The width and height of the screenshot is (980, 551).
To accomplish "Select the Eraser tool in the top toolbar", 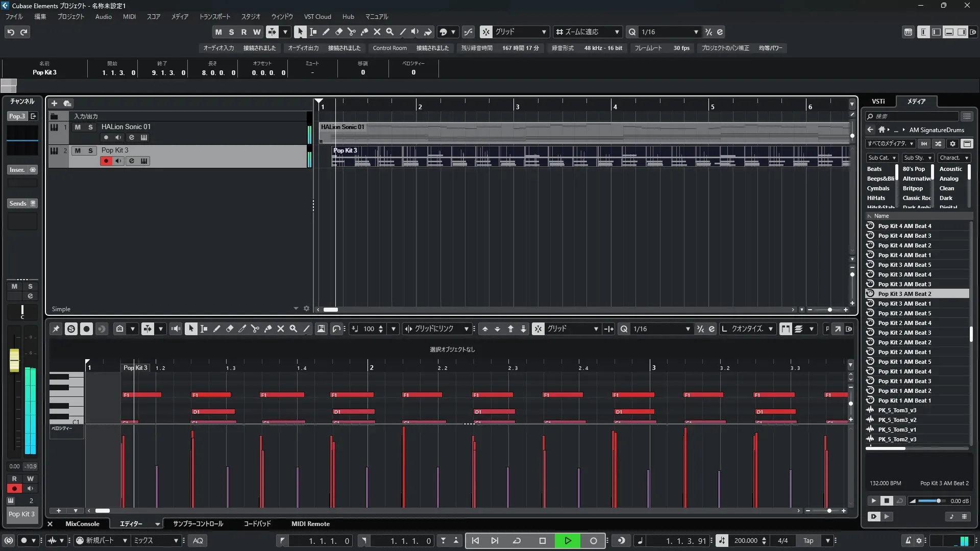I will [339, 32].
